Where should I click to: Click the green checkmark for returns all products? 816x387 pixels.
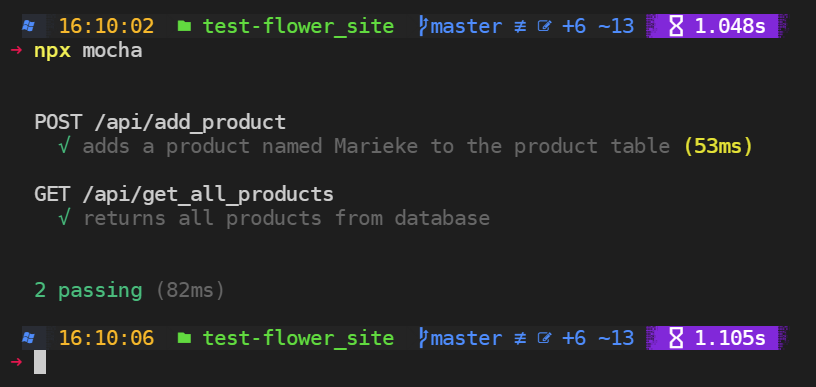[65, 218]
